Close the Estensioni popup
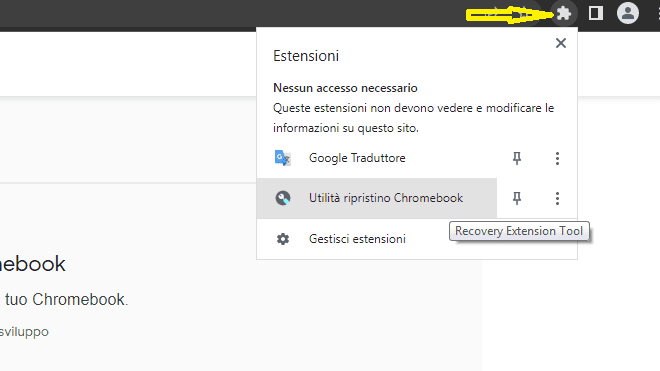Screen dimensions: 660x371 pos(561,43)
